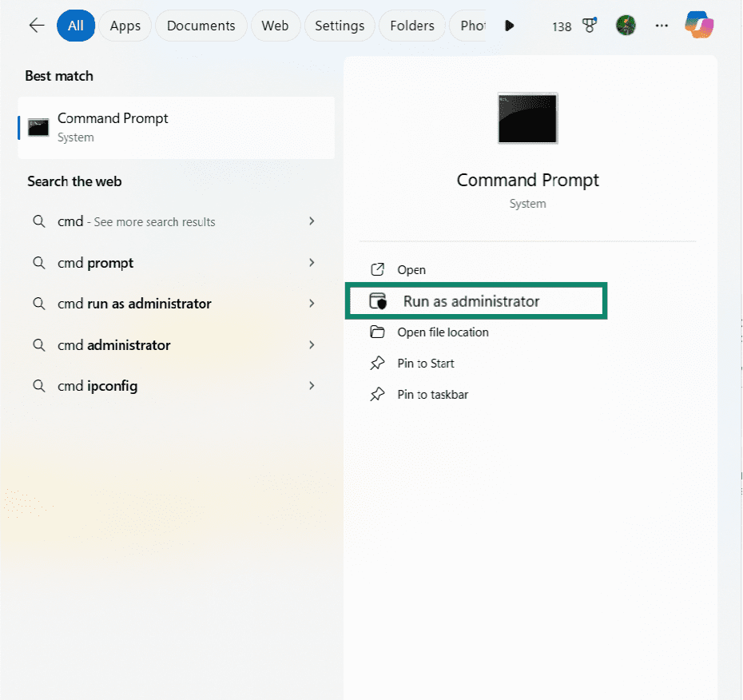The width and height of the screenshot is (743, 700).
Task: Click the 'cmd administrator' web suggestion
Action: (x=113, y=345)
